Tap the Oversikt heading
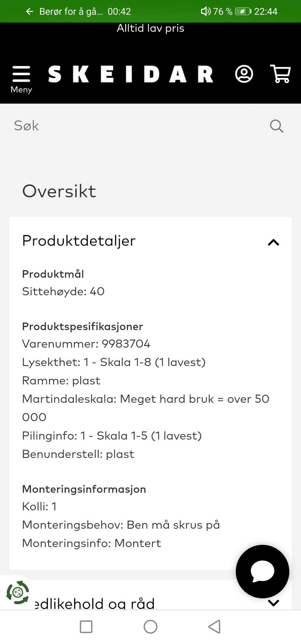Viewport: 301px width, 644px height. point(59,191)
